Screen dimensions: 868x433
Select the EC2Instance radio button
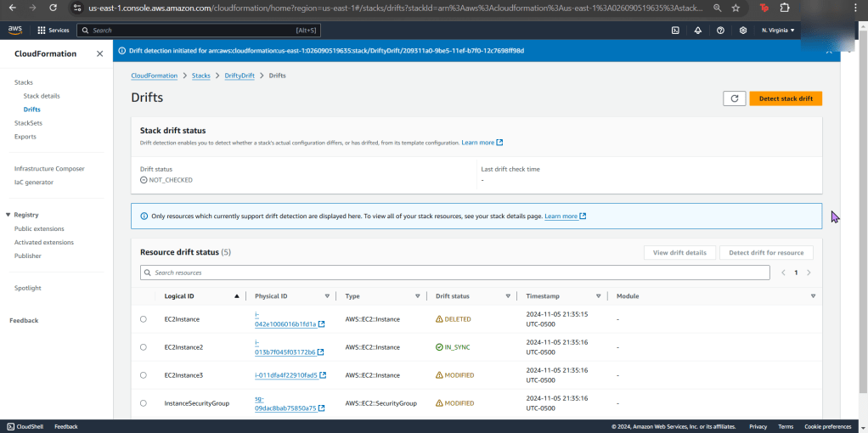143,319
